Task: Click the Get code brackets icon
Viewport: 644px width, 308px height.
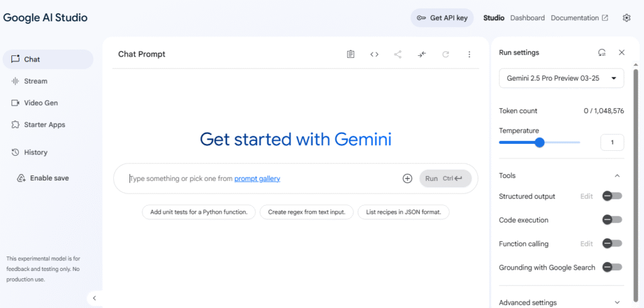Action: click(x=374, y=54)
